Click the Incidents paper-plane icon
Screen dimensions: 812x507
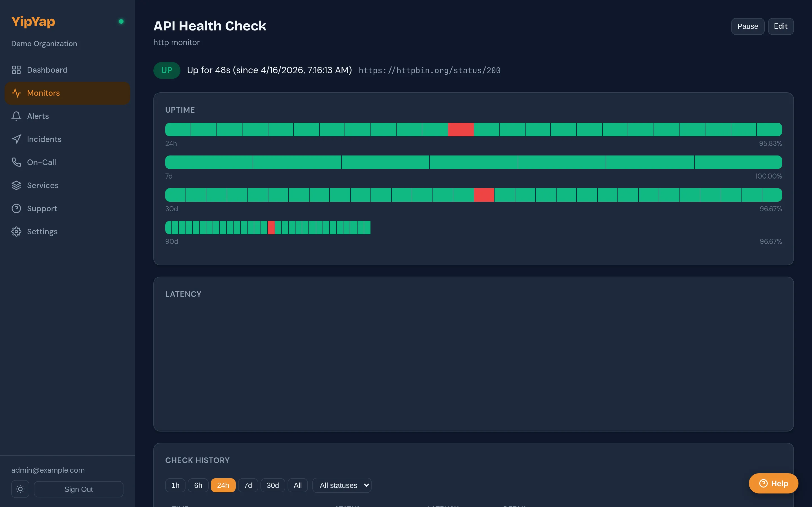click(x=16, y=139)
